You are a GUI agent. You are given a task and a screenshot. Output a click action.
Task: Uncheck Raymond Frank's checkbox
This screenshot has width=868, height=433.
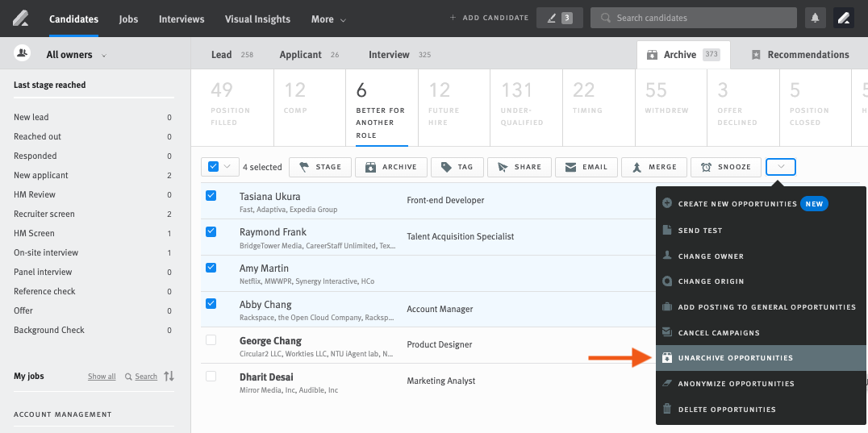pyautogui.click(x=211, y=231)
